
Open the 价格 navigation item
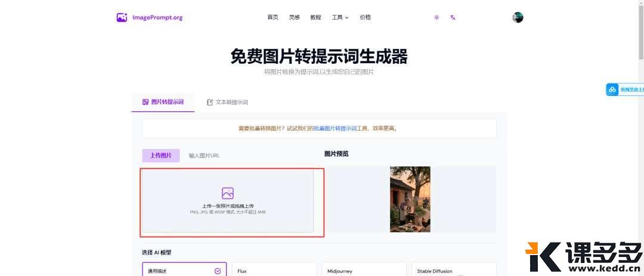click(365, 17)
